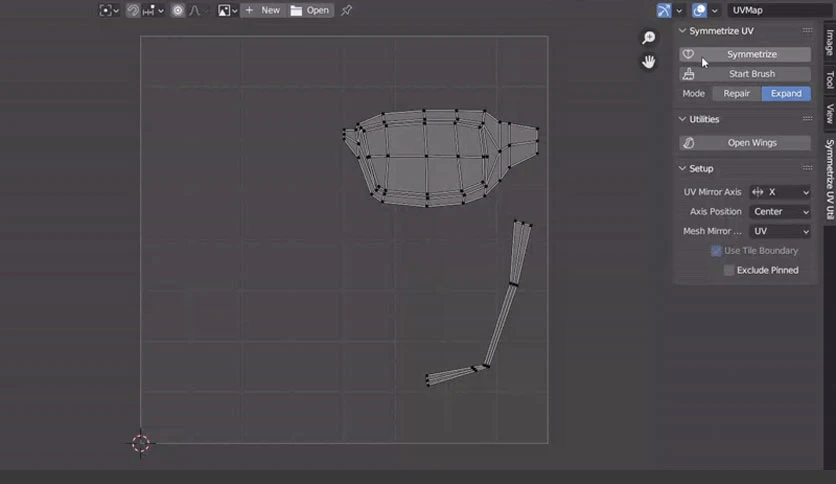This screenshot has height=484, width=836.
Task: Collapse the Setup panel
Action: pyautogui.click(x=682, y=168)
